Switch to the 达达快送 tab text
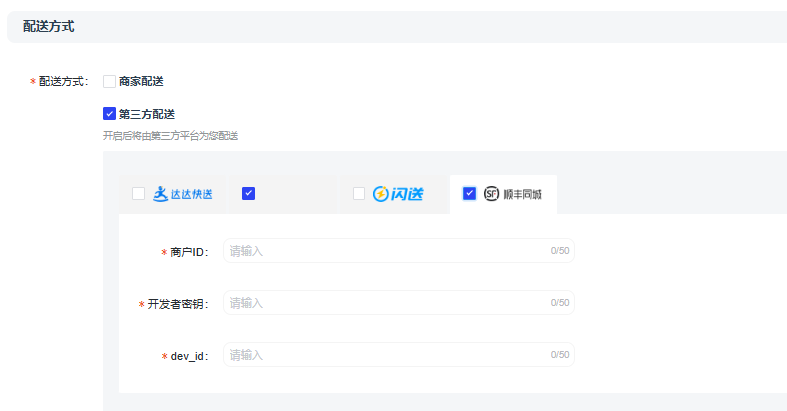The width and height of the screenshot is (787, 411). coord(191,194)
